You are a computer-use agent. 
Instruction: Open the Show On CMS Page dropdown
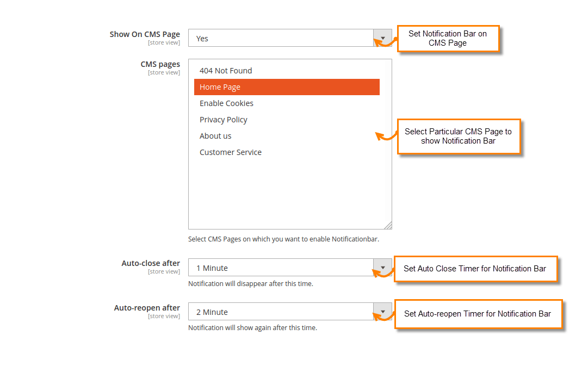(x=382, y=38)
